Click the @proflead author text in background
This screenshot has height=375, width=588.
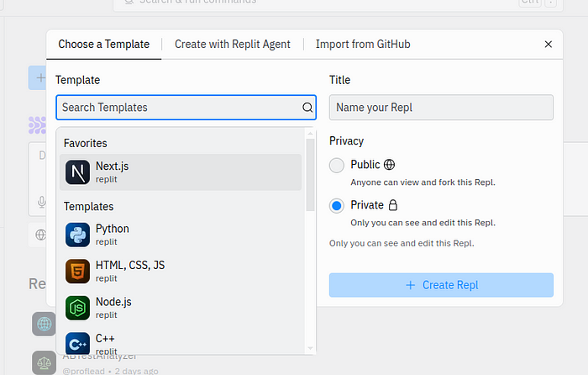click(x=84, y=371)
